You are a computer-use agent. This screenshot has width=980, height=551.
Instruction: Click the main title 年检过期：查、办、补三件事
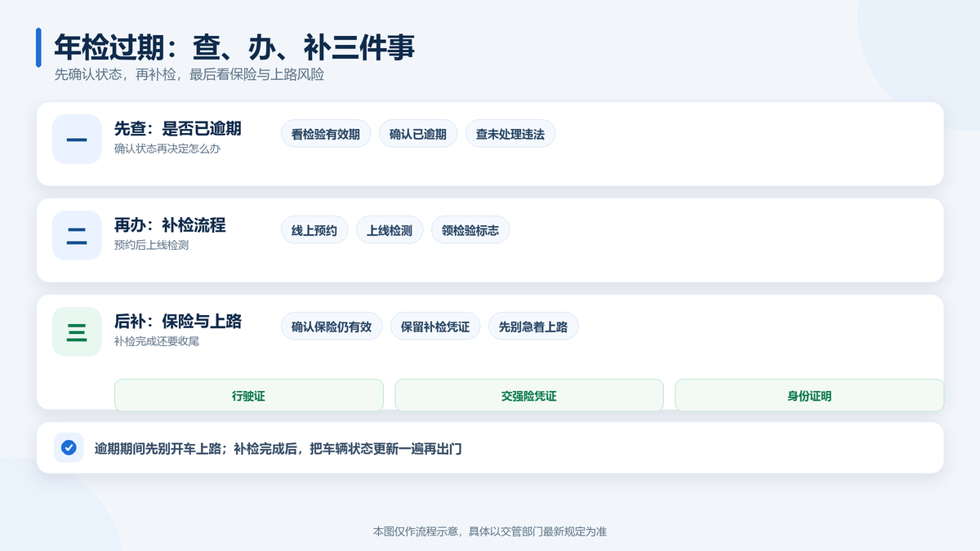pos(234,47)
